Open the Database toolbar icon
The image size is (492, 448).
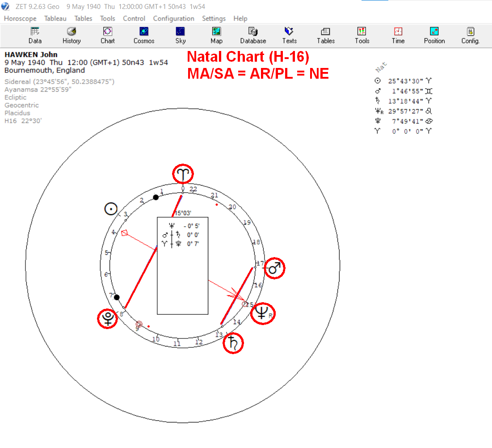pos(253,35)
